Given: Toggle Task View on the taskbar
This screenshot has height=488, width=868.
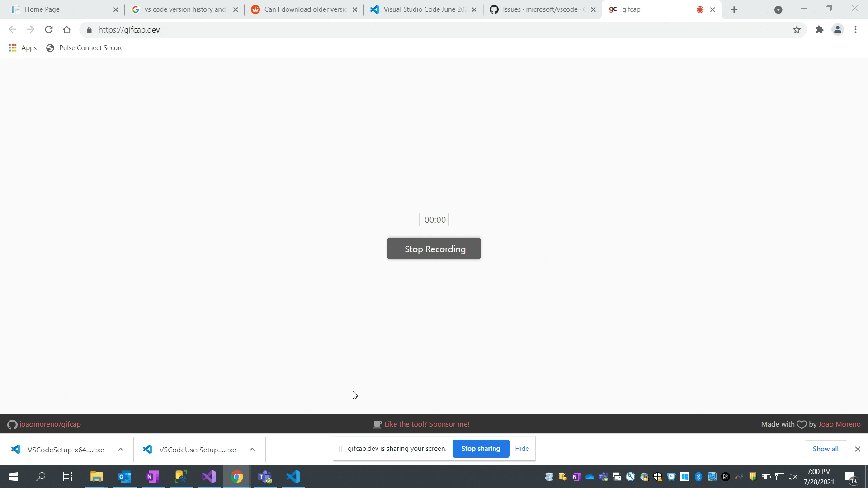Looking at the screenshot, I should pyautogui.click(x=67, y=477).
